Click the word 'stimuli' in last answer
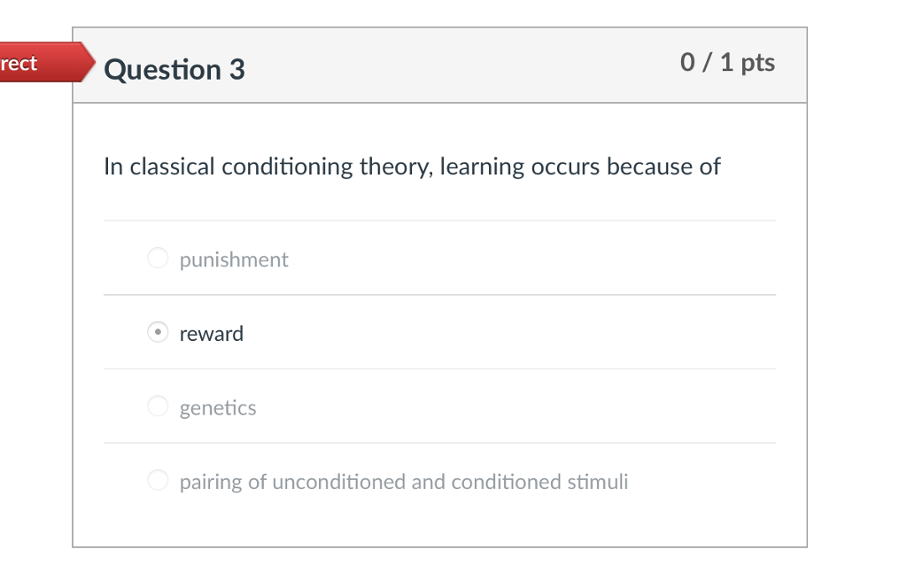The height and width of the screenshot is (588, 907). pyautogui.click(x=598, y=482)
